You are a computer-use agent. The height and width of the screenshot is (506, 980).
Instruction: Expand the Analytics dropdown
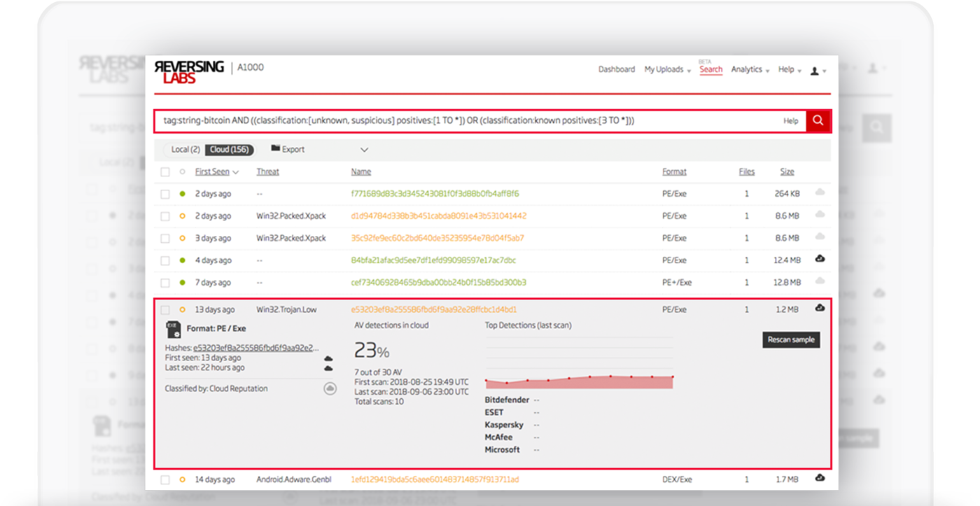(x=750, y=70)
